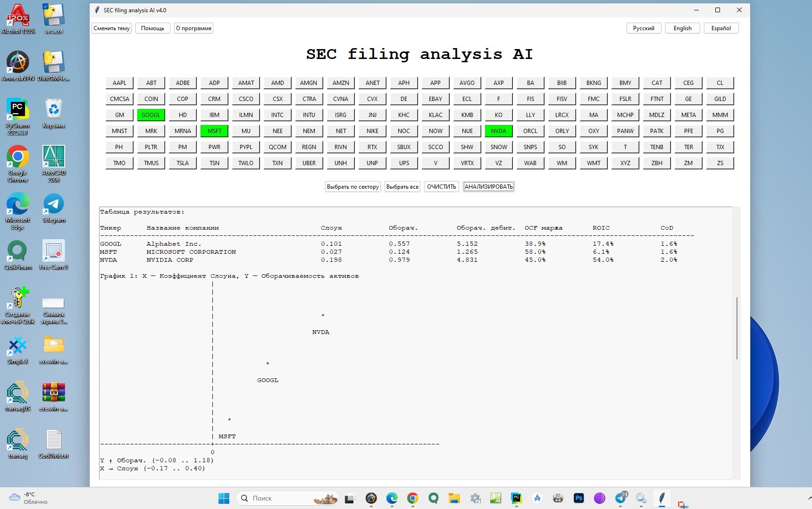This screenshot has width=812, height=509.
Task: Select the Создание ключей Quik icon
Action: click(18, 305)
